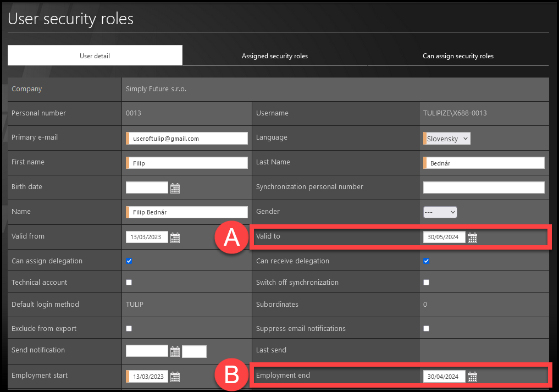The width and height of the screenshot is (559, 392).
Task: Select the User detail tab
Action: (x=95, y=56)
